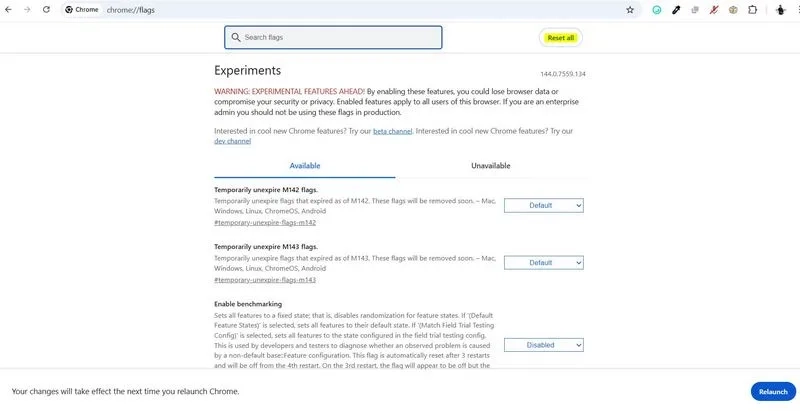Screen dimensions: 800x411
Task: Bookmark this page with the star icon
Action: 630,10
